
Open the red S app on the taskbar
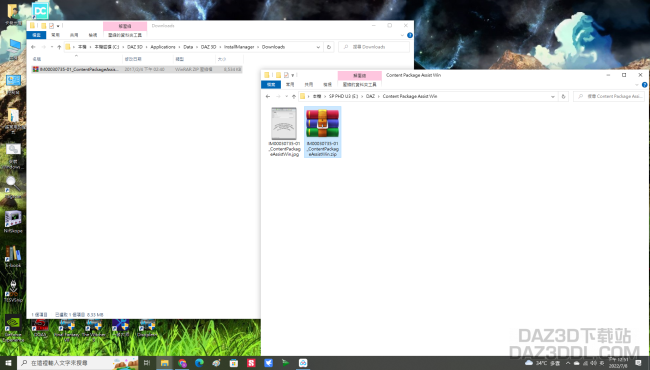pos(251,363)
